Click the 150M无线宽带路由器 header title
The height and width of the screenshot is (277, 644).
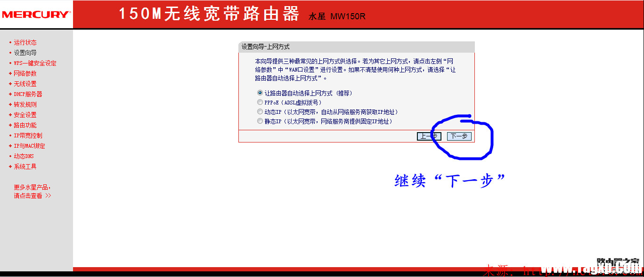point(209,14)
